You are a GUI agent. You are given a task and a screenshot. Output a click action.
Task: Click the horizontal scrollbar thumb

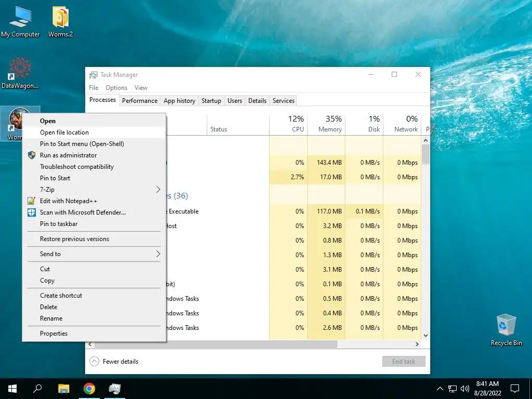click(216, 344)
